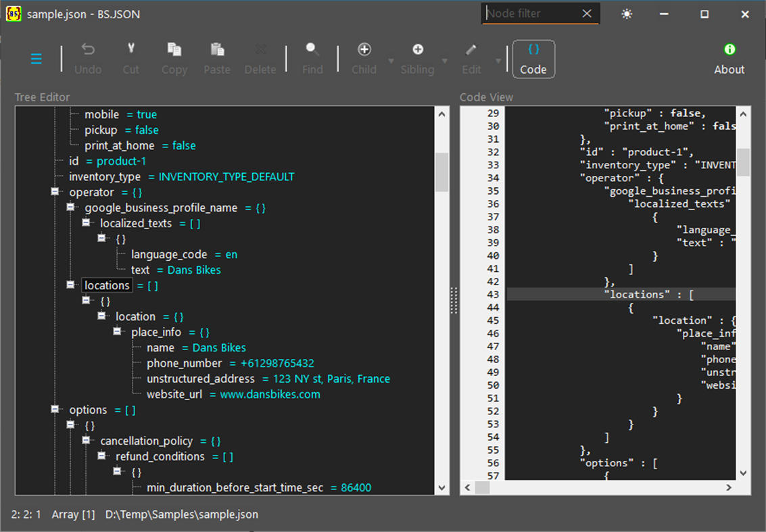Select the inventory_type row

[182, 177]
